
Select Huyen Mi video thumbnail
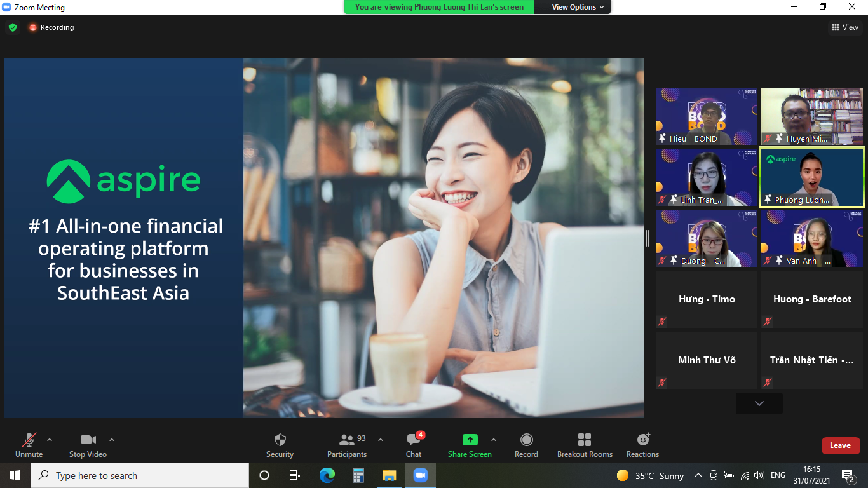812,116
